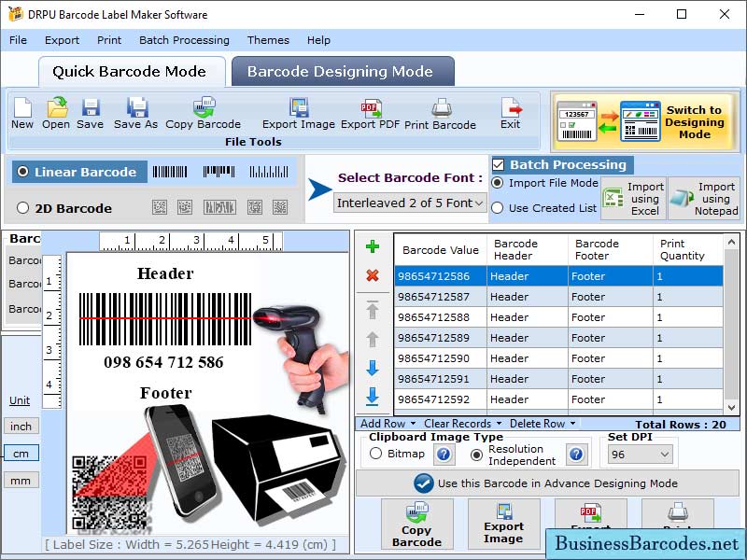Open the Set DPI dropdown
Viewport: 747px width, 560px height.
pos(641,455)
